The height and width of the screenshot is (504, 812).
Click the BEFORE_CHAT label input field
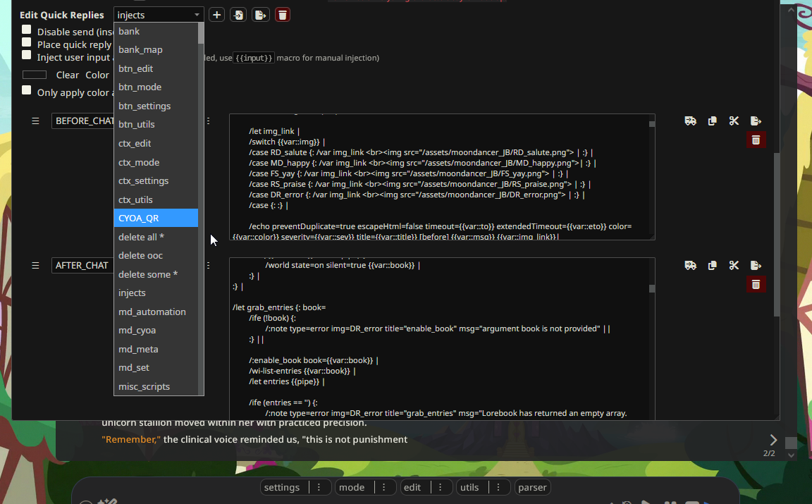tap(83, 121)
